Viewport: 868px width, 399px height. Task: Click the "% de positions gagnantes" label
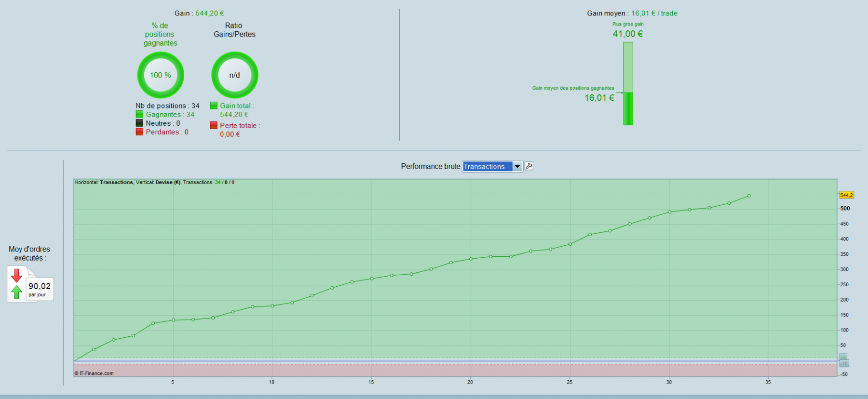tap(160, 34)
